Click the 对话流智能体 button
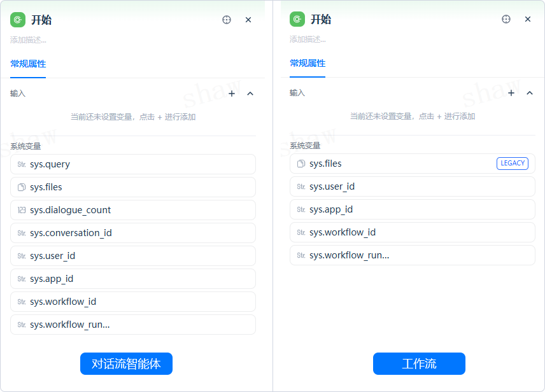The width and height of the screenshot is (545, 392). pyautogui.click(x=126, y=363)
